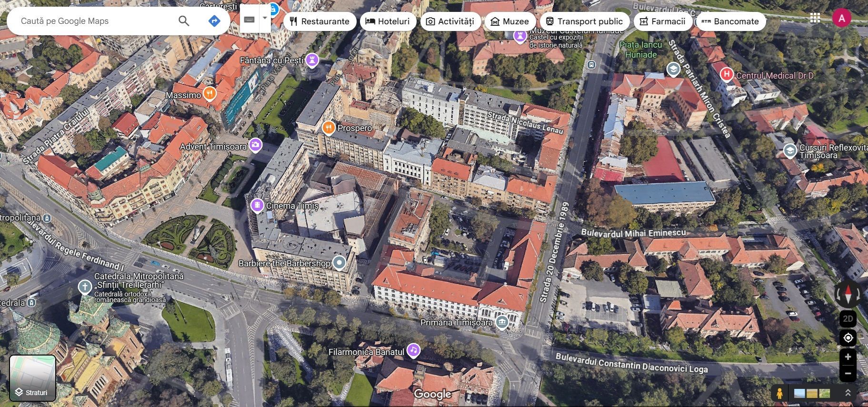Expand the imagery bar with double chevron
This screenshot has height=407, width=868.
click(848, 393)
